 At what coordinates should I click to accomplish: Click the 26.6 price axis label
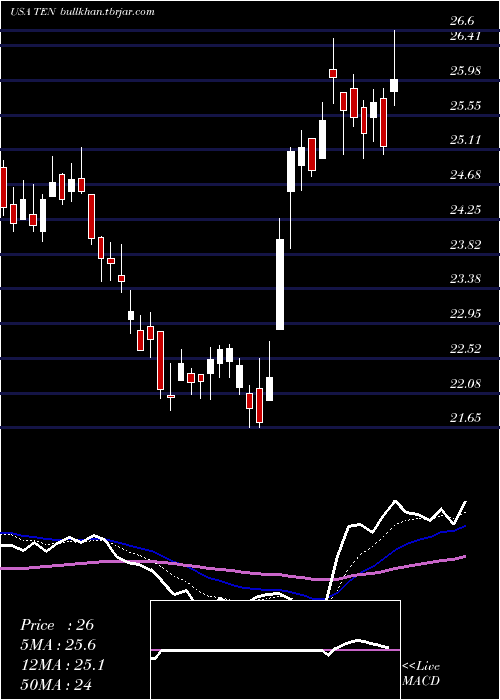point(462,21)
